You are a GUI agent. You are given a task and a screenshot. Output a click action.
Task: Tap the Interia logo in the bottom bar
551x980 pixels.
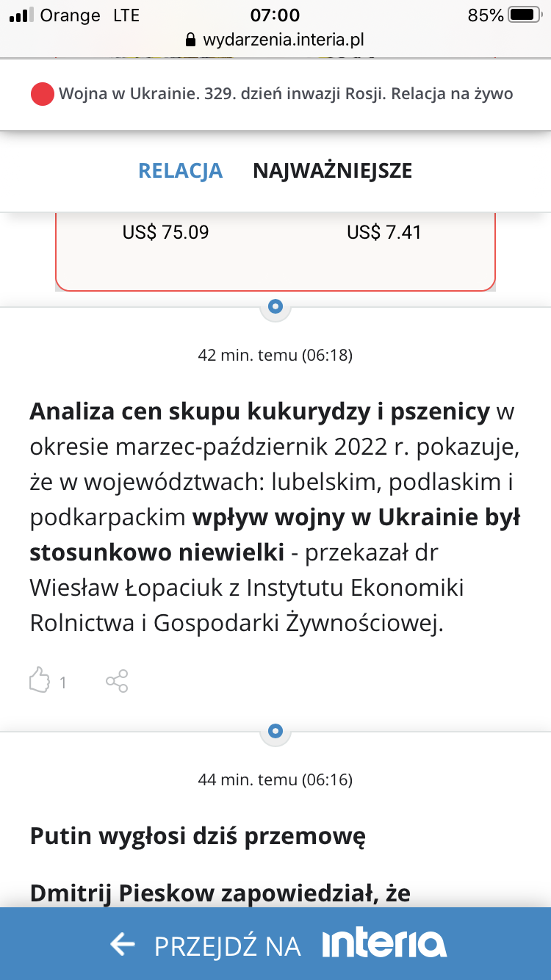[x=383, y=945]
